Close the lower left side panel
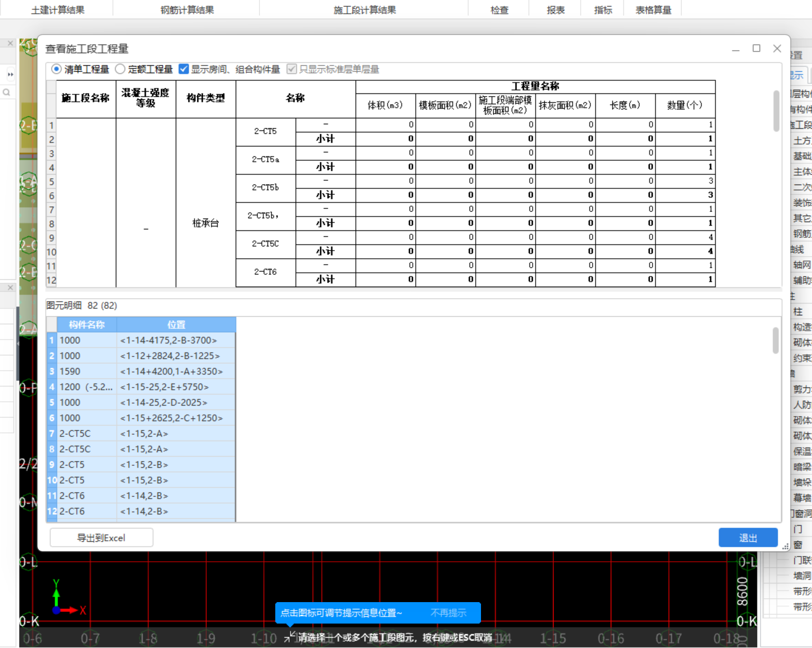 10,287
